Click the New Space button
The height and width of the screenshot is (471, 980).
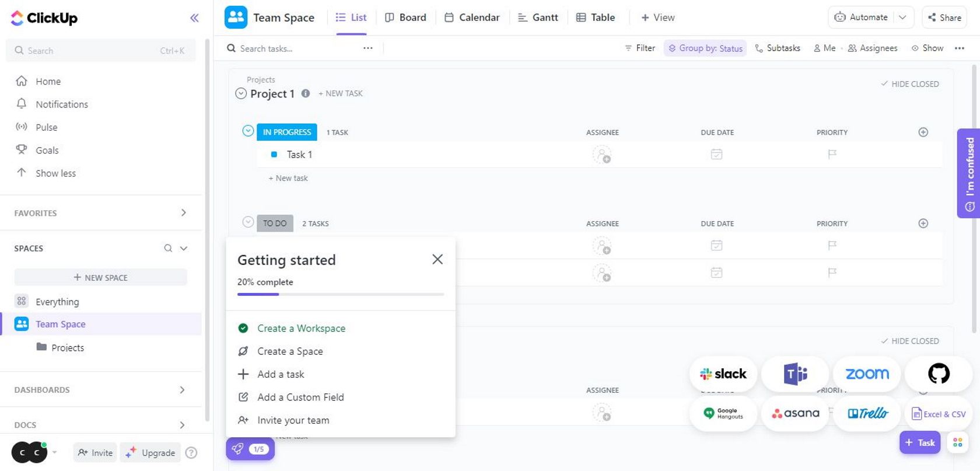(100, 277)
